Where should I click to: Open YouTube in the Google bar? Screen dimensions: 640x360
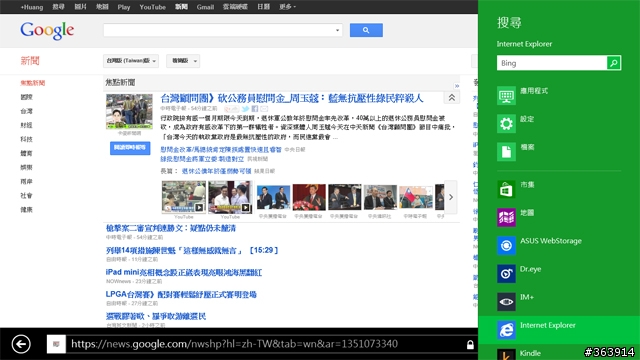tap(152, 7)
